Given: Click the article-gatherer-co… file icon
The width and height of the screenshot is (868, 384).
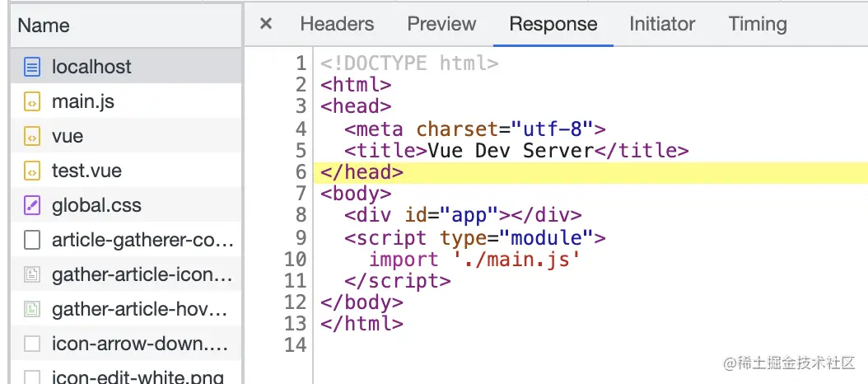Looking at the screenshot, I should tap(32, 240).
